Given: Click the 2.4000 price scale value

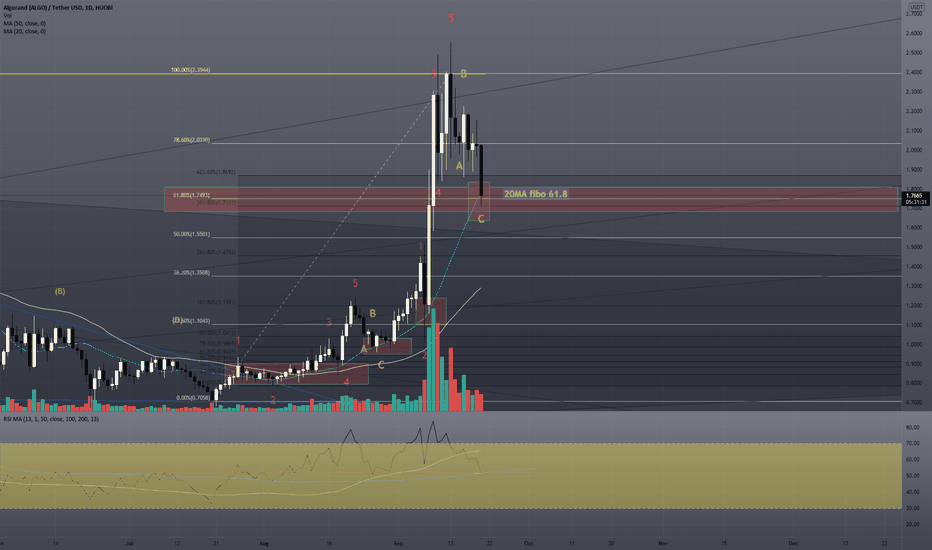Looking at the screenshot, I should 914,73.
